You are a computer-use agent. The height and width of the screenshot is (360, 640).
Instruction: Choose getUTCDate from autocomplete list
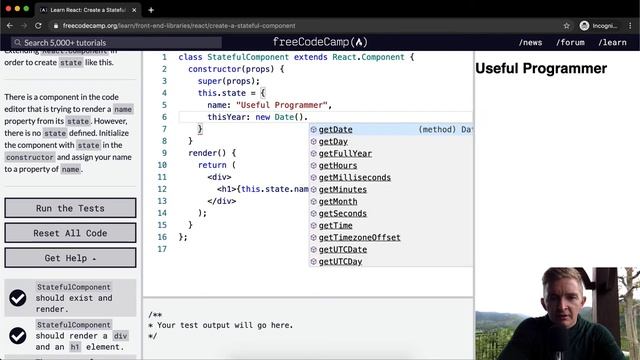pyautogui.click(x=391, y=249)
